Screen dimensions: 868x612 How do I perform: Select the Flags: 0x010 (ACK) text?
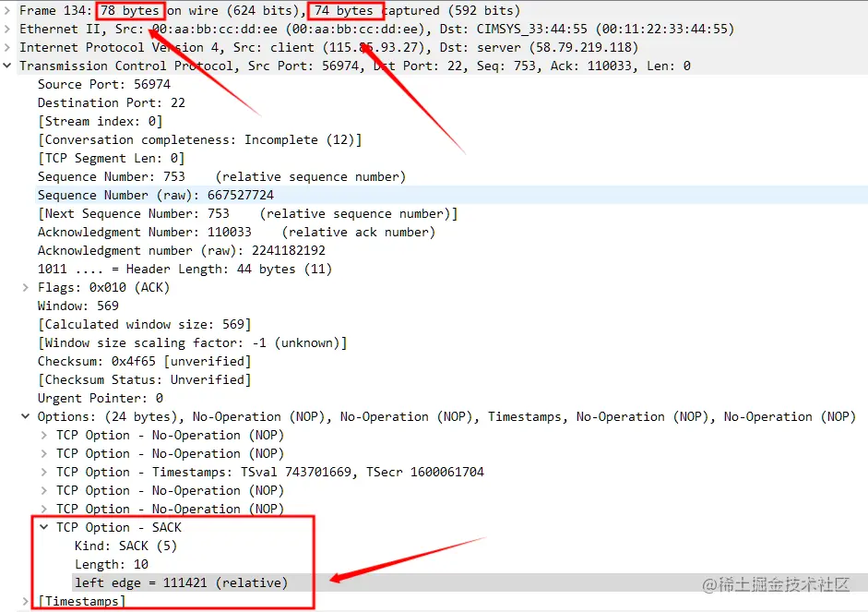tap(103, 287)
